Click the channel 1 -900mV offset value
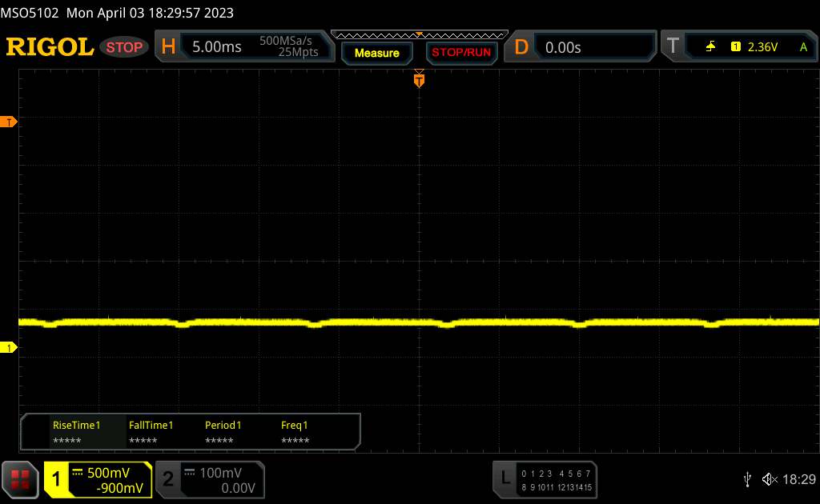820x504 pixels. pyautogui.click(x=119, y=488)
